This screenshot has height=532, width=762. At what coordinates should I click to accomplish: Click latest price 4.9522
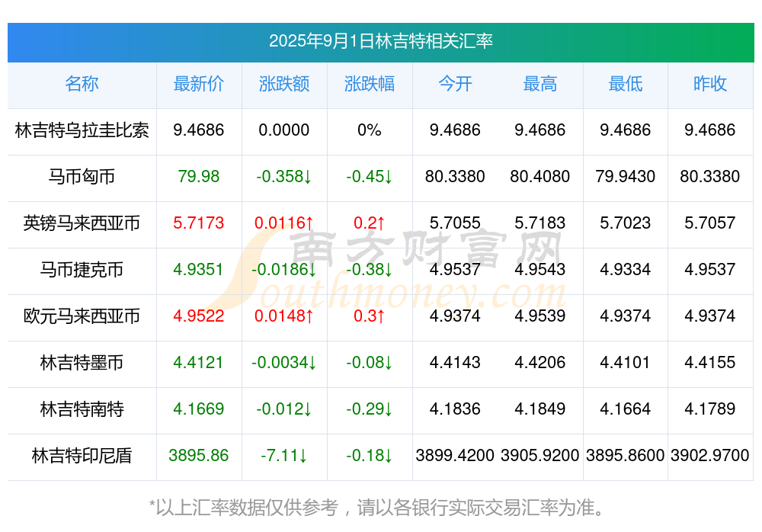198,316
